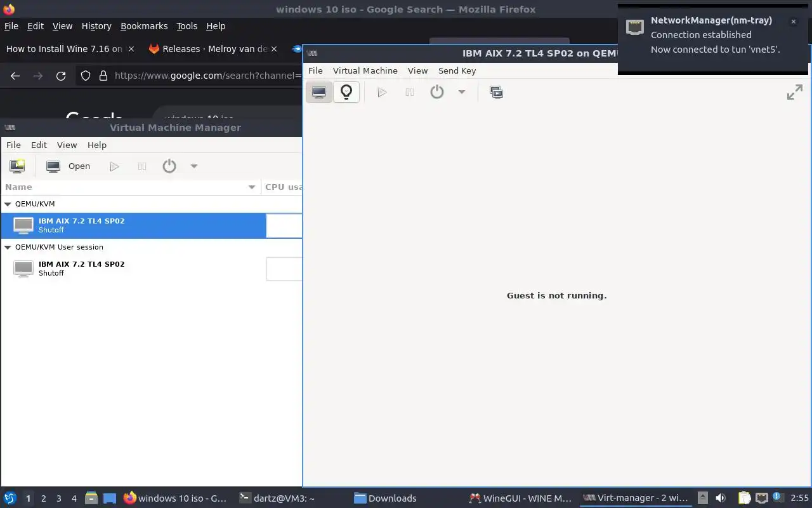Switch to workspace 4 in the pager
Viewport: 812px width, 508px height.
(74, 498)
